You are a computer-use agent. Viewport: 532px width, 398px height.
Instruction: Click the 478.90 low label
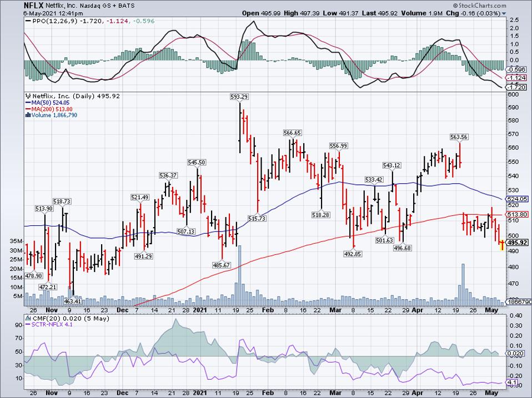pos(33,276)
